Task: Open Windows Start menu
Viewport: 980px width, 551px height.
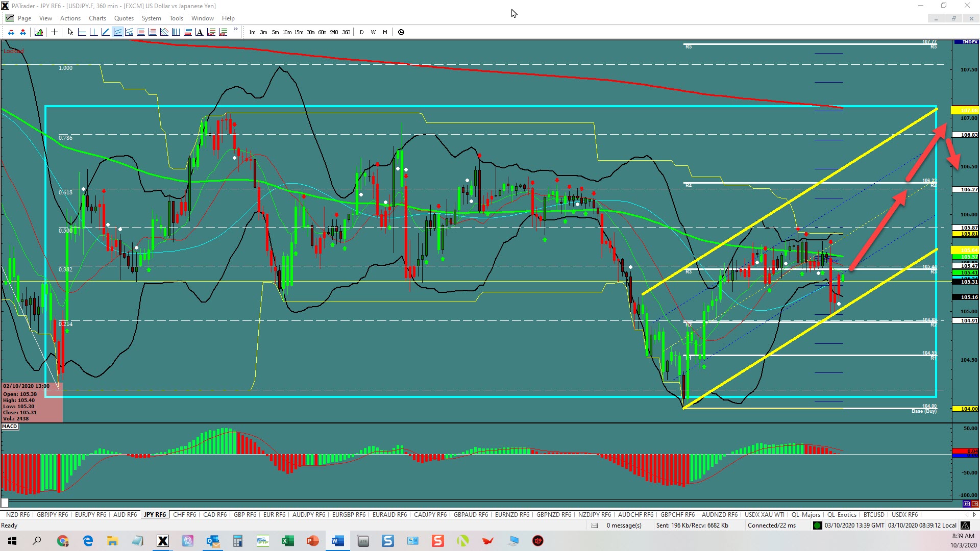Action: pos(12,541)
